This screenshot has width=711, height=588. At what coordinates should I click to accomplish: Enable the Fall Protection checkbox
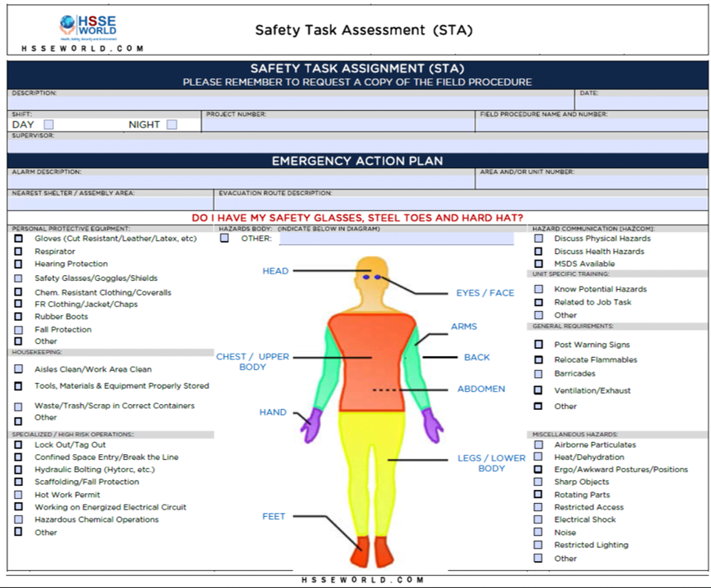point(19,329)
